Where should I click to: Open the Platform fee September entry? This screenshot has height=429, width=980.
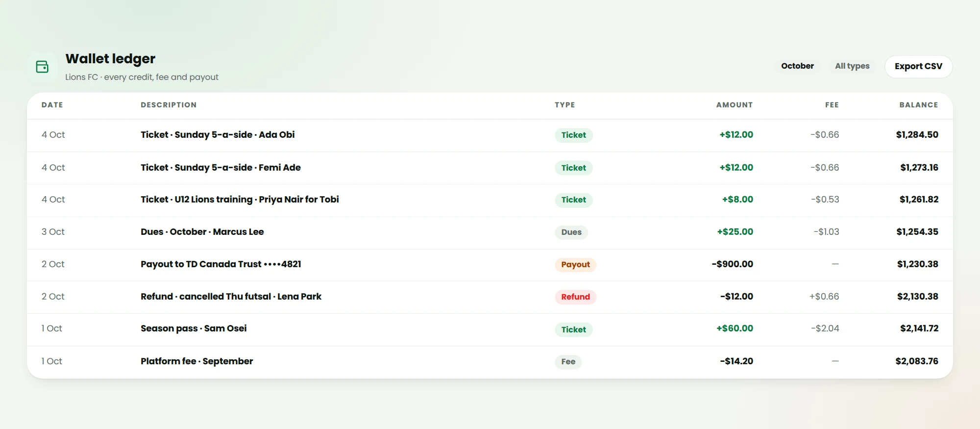(490, 362)
